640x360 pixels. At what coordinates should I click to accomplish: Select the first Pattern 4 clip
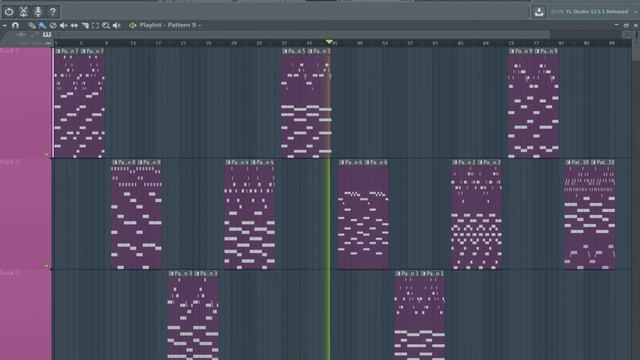coord(237,214)
